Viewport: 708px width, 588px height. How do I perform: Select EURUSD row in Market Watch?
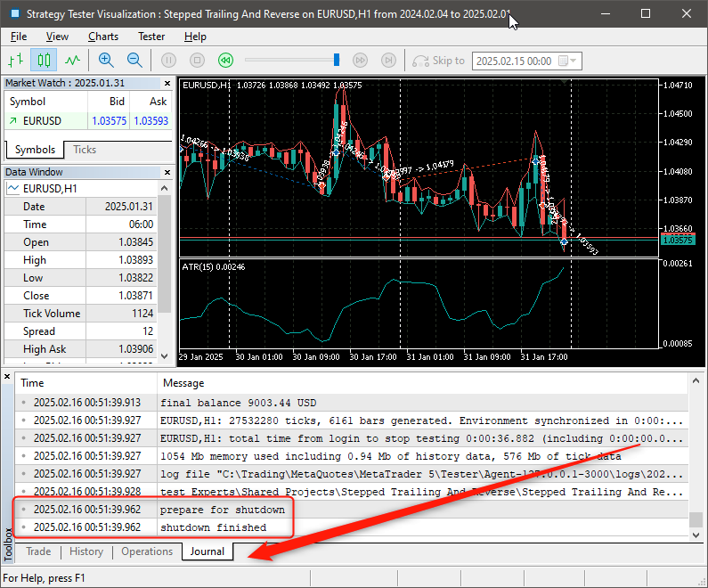(88, 120)
